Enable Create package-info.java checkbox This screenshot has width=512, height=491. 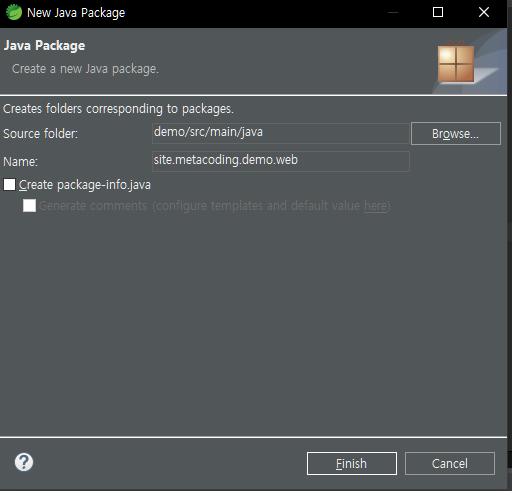[x=9, y=184]
